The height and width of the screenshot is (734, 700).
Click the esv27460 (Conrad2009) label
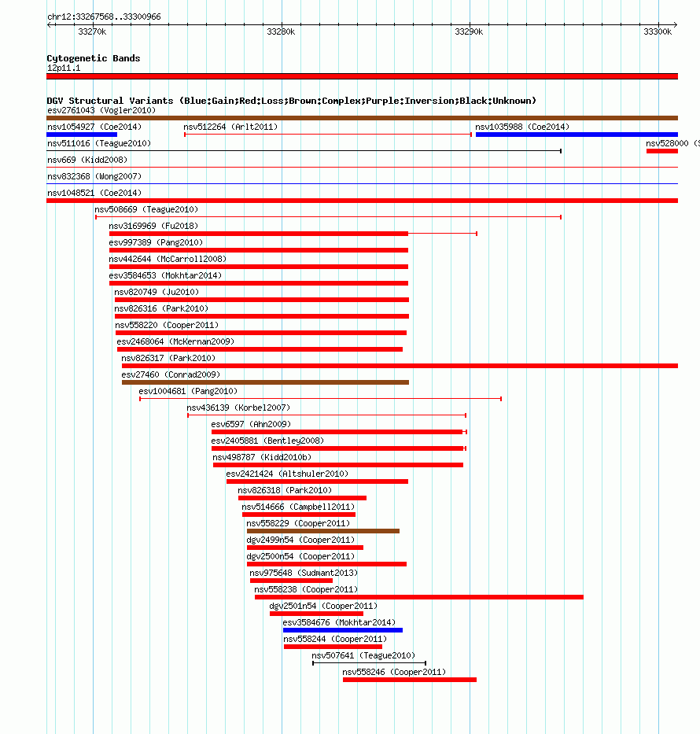(x=171, y=375)
